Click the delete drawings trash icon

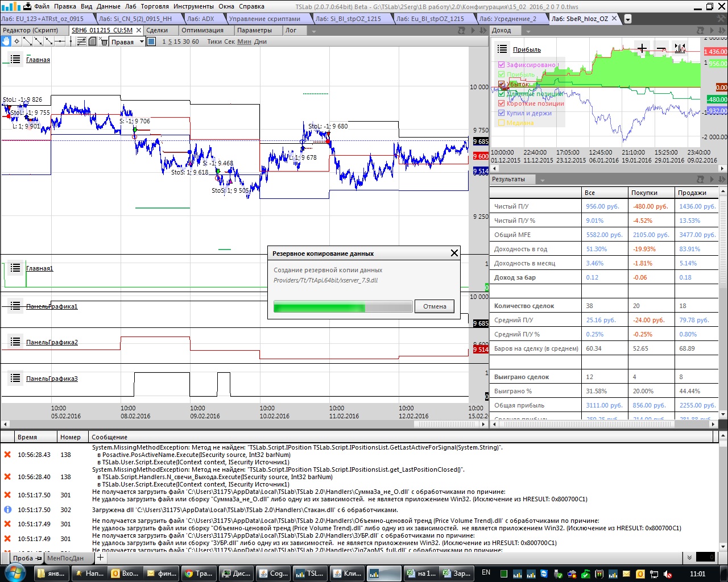(x=104, y=41)
